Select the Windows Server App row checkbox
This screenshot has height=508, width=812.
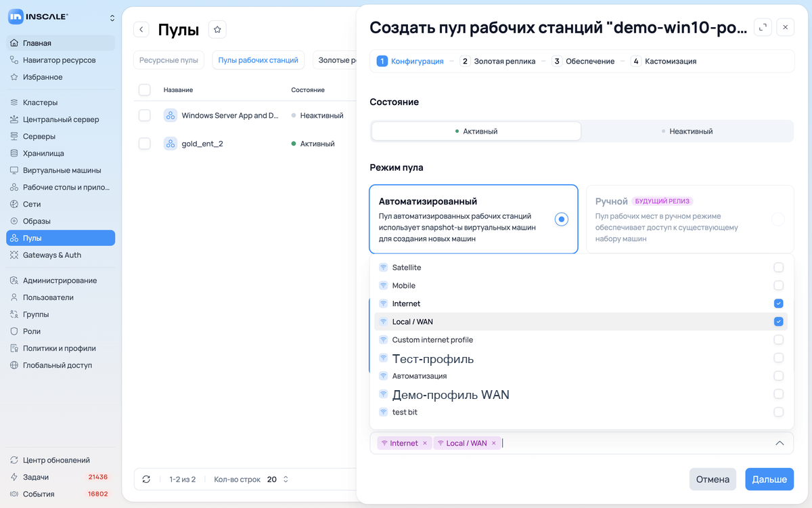pos(144,115)
